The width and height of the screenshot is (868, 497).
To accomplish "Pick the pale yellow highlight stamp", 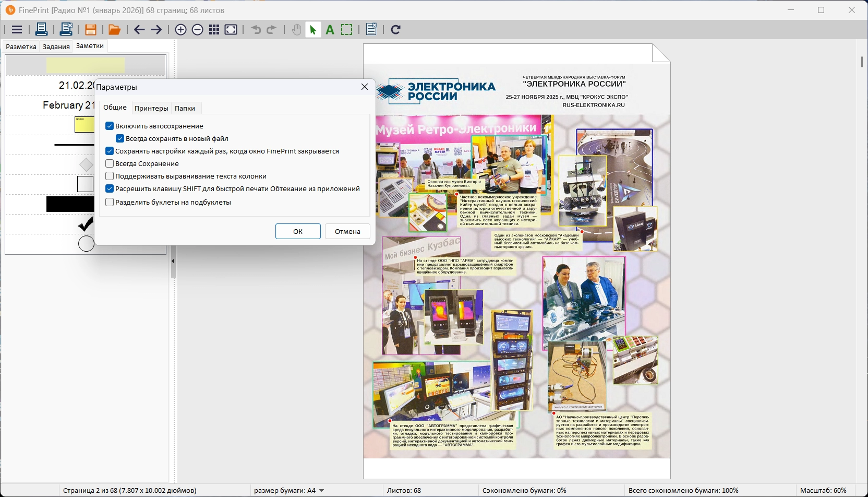I will 86,65.
